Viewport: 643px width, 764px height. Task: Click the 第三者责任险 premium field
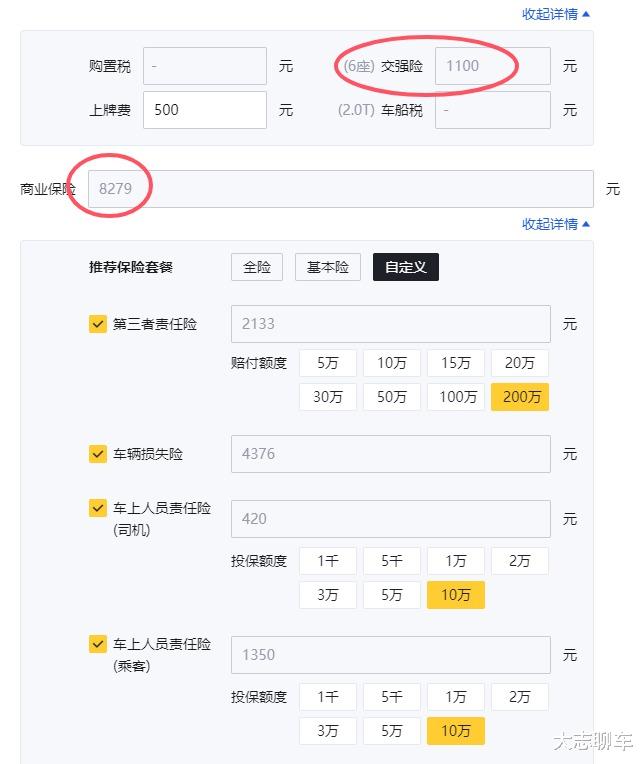point(390,324)
